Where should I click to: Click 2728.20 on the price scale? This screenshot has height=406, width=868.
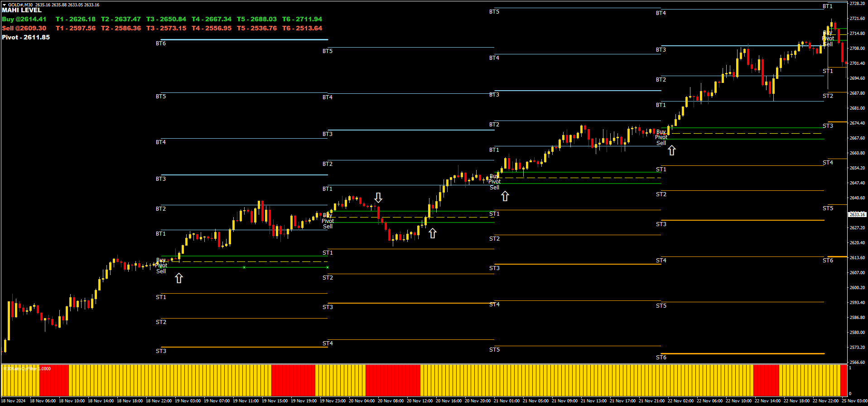coord(857,4)
